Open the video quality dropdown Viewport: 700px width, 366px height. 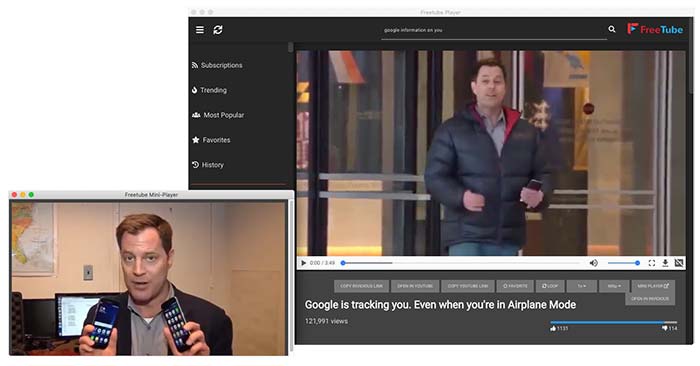coord(614,286)
